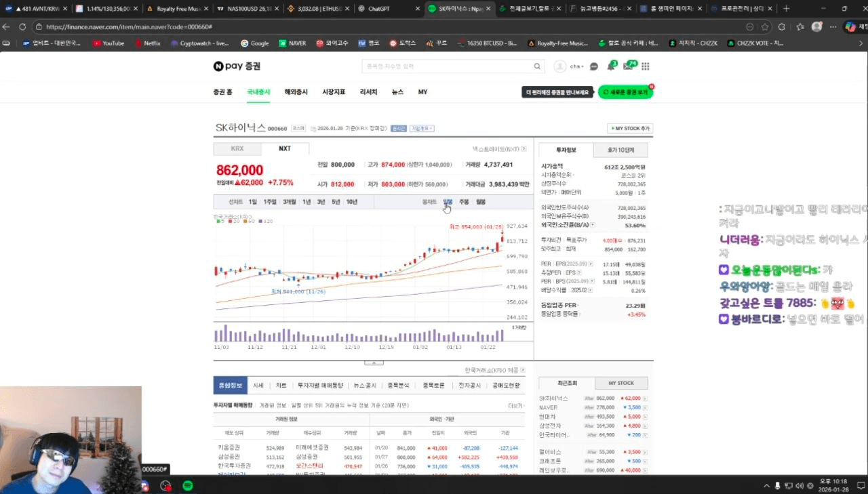Switch candle chart to 주봉 weekly view
This screenshot has height=494, width=868.
465,201
